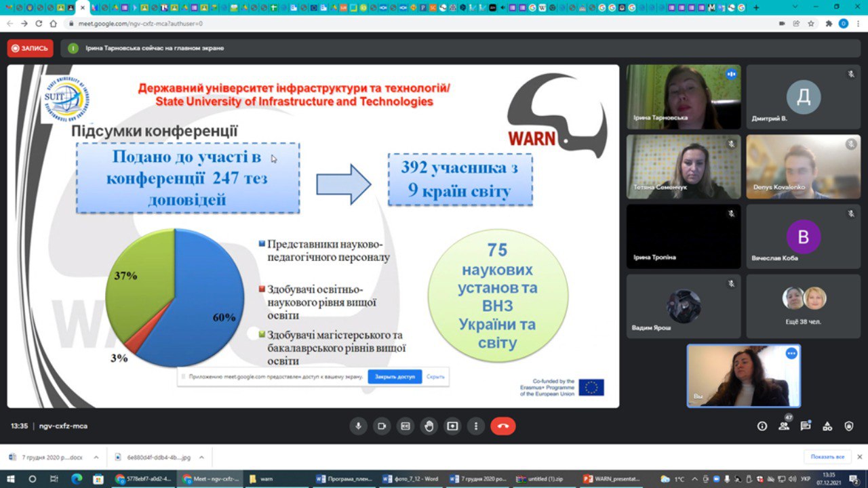
Task: Expand options for the docx download
Action: coord(96,457)
